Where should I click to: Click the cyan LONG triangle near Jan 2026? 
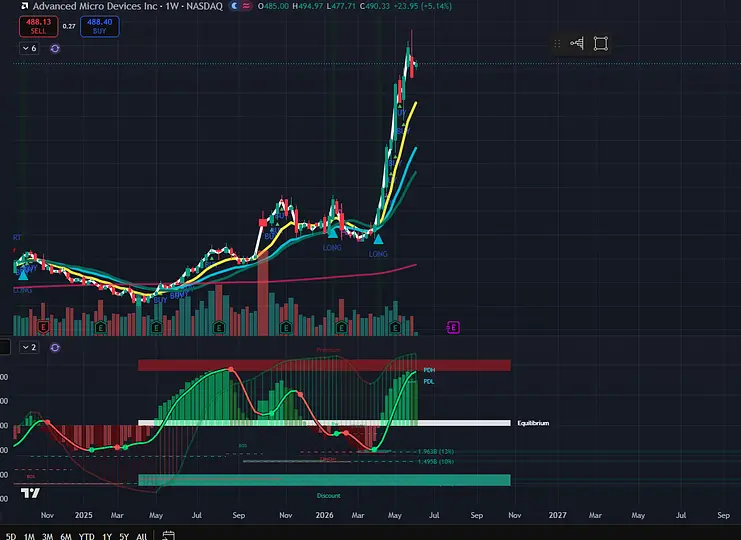(x=333, y=232)
